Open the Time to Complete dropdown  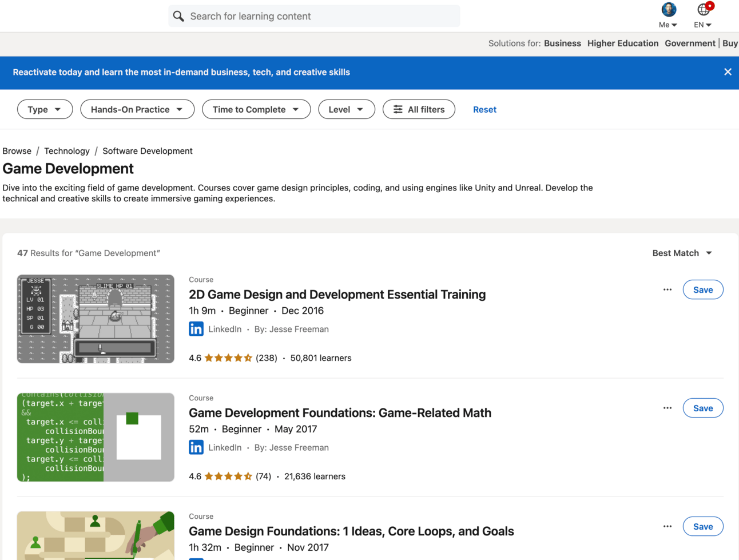pos(256,109)
